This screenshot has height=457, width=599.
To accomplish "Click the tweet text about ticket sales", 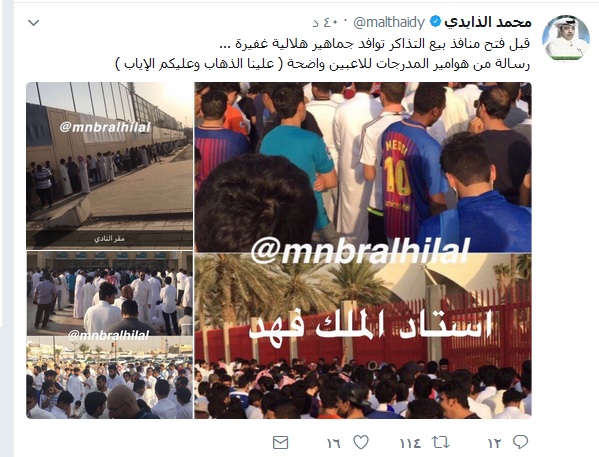I will pos(375,44).
